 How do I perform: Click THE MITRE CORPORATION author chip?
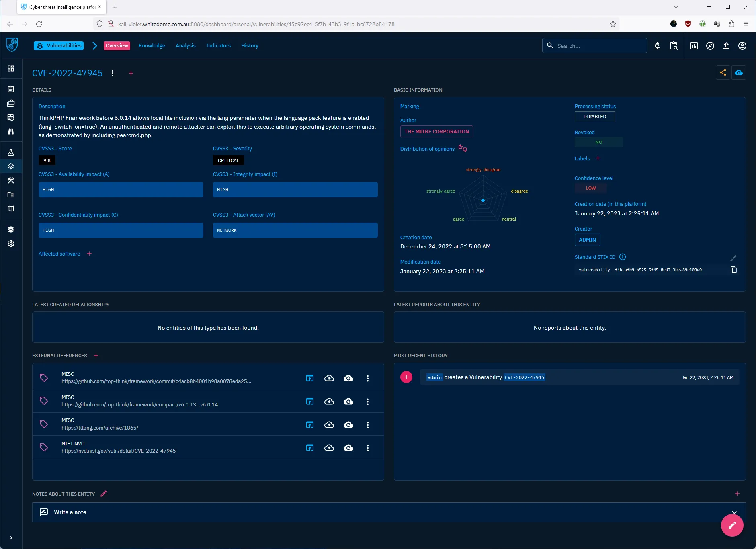pyautogui.click(x=436, y=131)
